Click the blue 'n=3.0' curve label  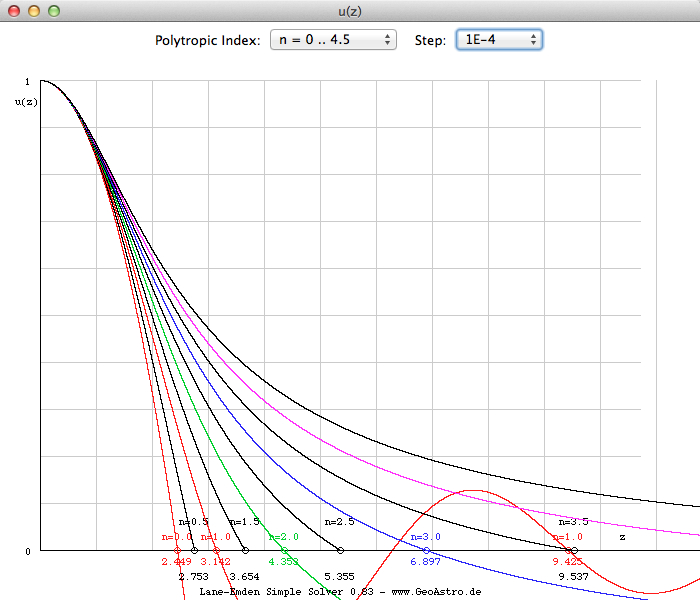coord(425,537)
